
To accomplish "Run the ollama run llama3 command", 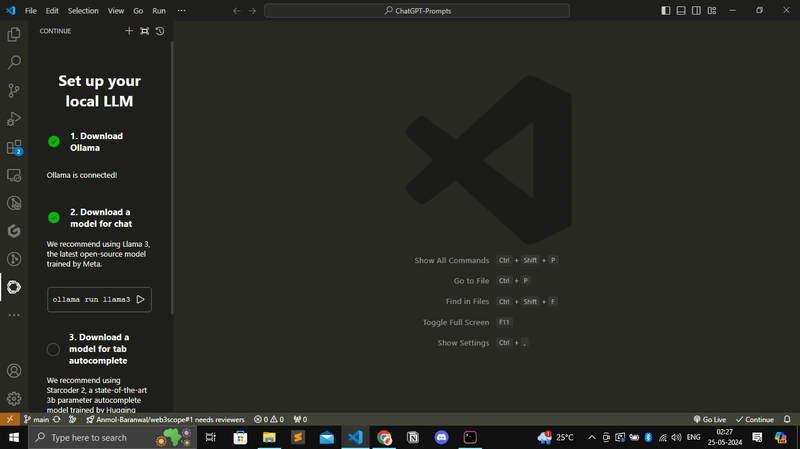I will point(140,300).
